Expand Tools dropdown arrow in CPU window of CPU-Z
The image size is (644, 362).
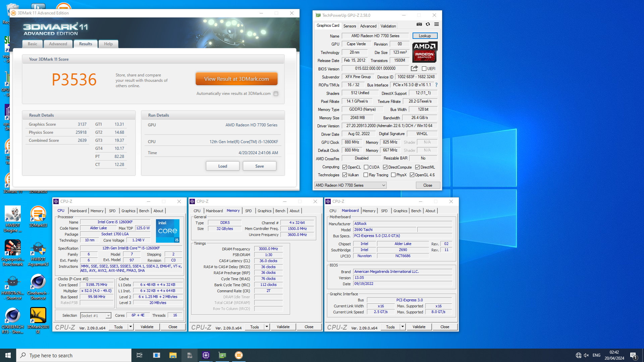click(130, 327)
